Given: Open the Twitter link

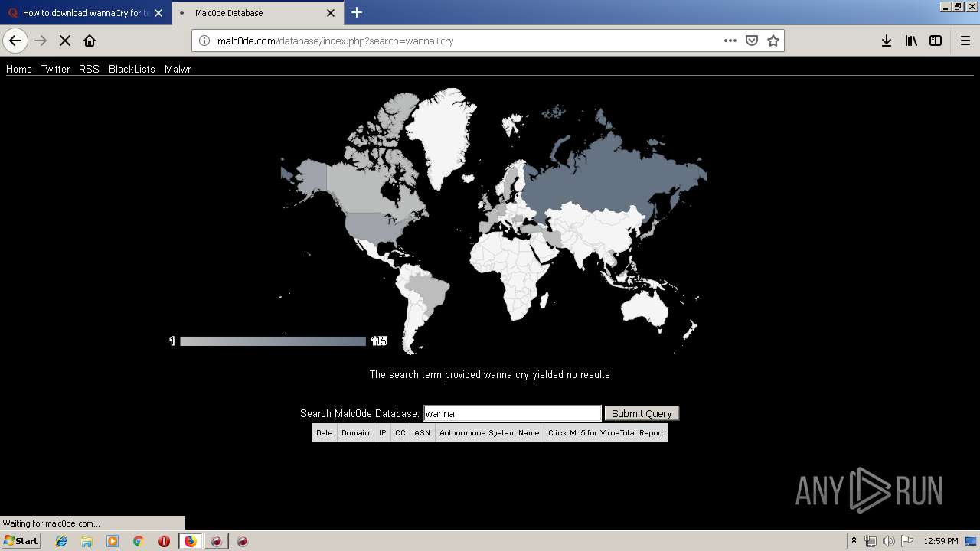Looking at the screenshot, I should pos(55,69).
